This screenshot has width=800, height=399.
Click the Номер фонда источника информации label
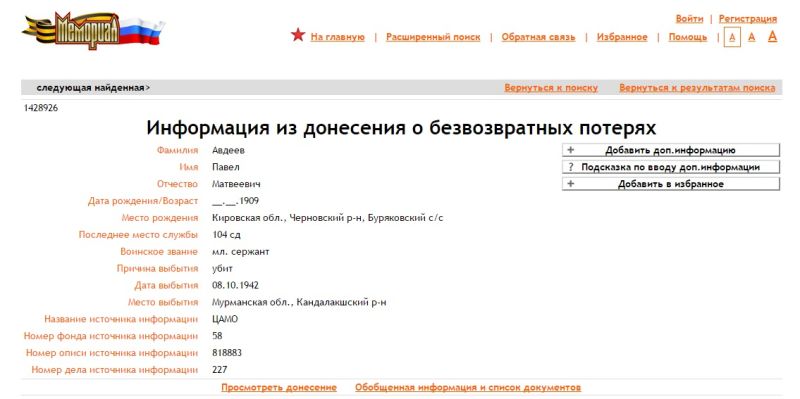(111, 336)
